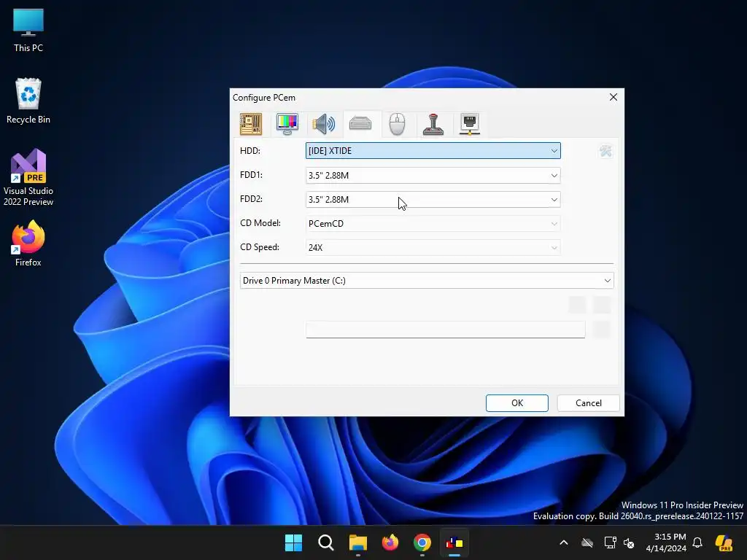The width and height of the screenshot is (747, 560).
Task: Open taskbar Search
Action: point(326,542)
